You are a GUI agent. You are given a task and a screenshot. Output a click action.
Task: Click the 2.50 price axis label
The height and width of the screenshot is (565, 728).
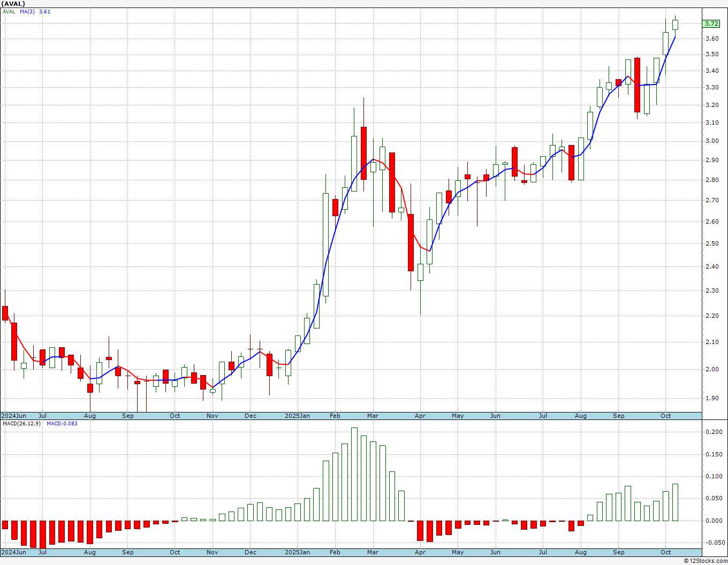[712, 244]
